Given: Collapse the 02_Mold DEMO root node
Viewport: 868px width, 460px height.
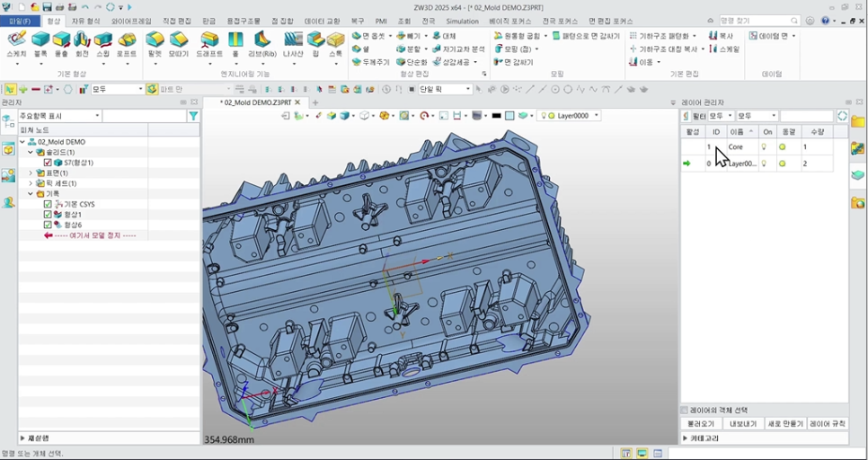Looking at the screenshot, I should 22,142.
